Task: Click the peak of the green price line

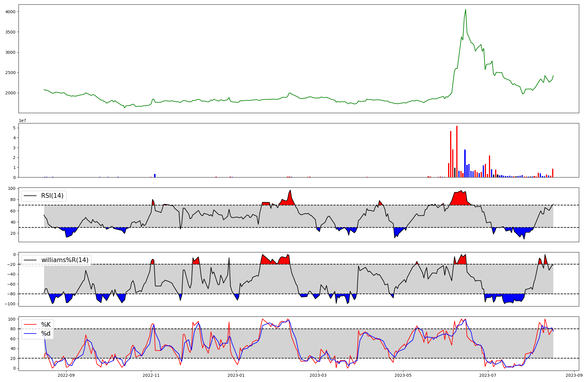Action: click(x=465, y=9)
